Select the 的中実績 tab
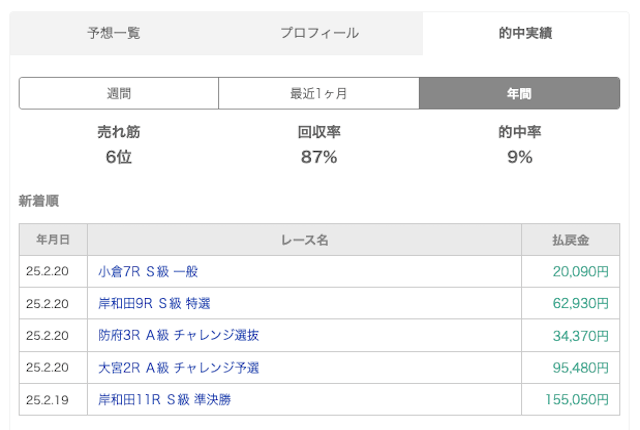 point(525,33)
